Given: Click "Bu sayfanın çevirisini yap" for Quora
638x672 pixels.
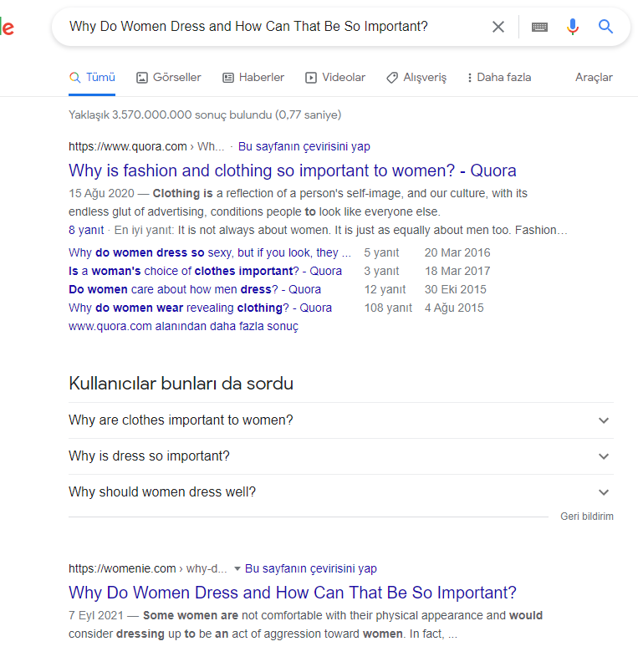Looking at the screenshot, I should pos(304,146).
